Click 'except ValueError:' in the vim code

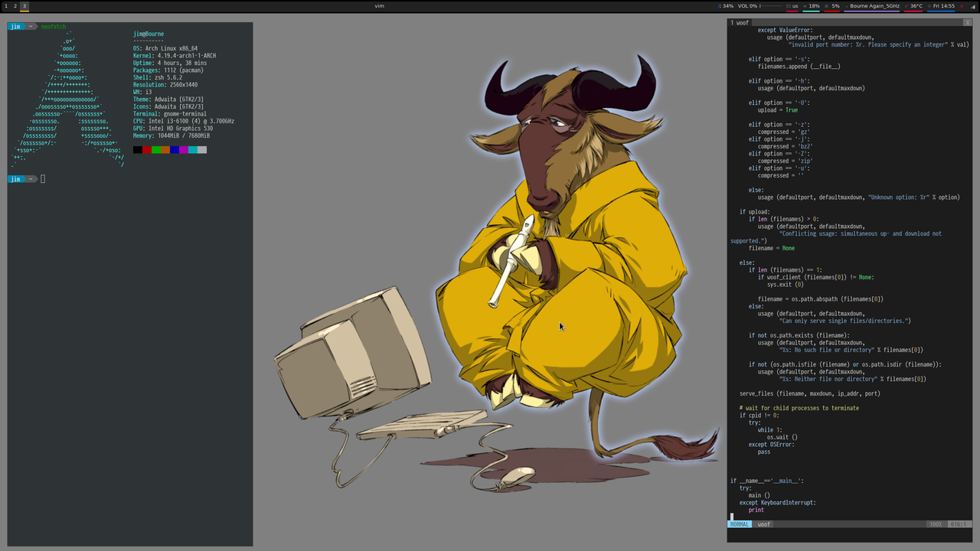(x=786, y=30)
